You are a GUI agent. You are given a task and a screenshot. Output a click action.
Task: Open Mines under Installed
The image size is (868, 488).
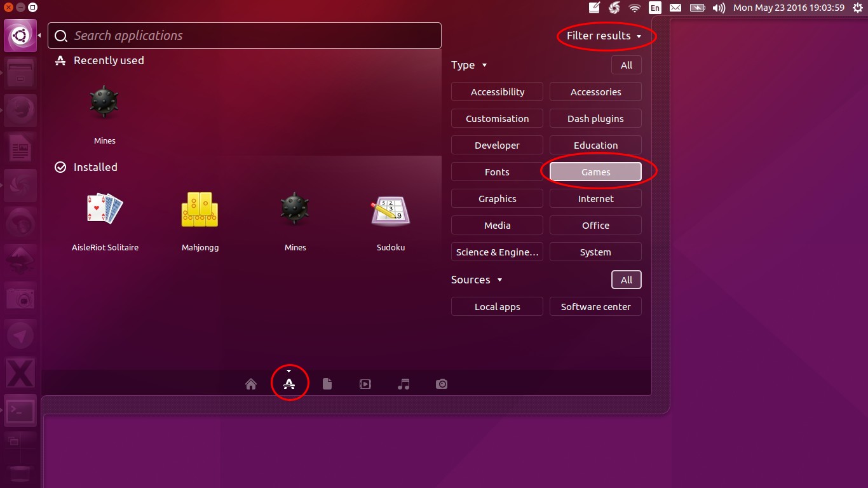click(x=295, y=221)
